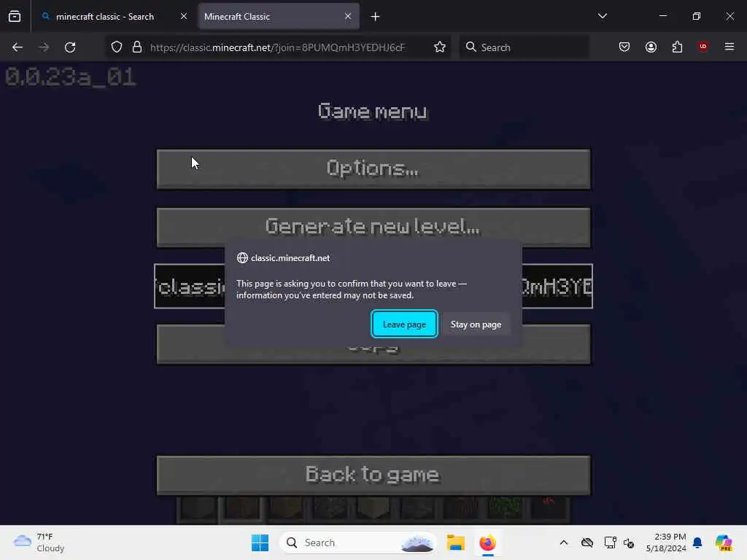747x560 pixels.
Task: Click the Firefox View icon
Action: click(x=15, y=17)
